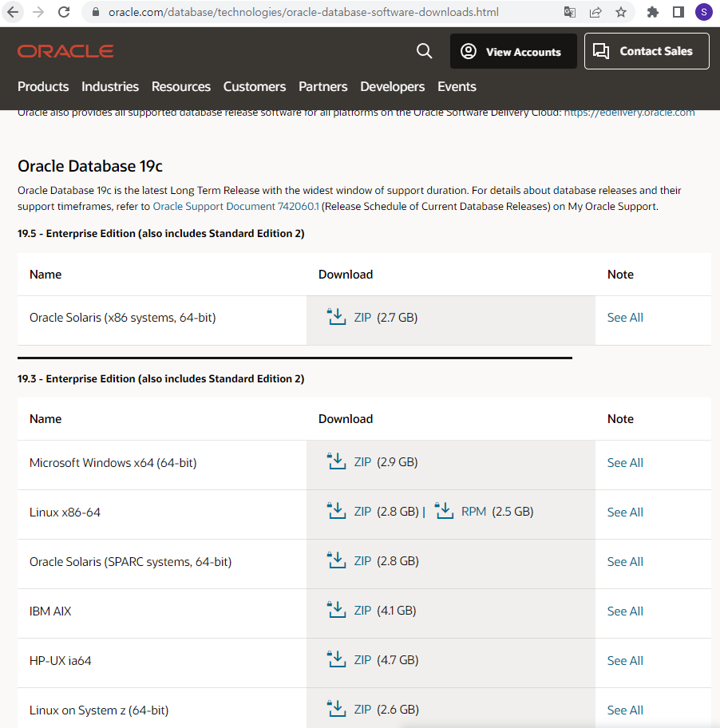Click See All for Solaris SPARC row
Viewport: 720px width, 728px height.
625,562
